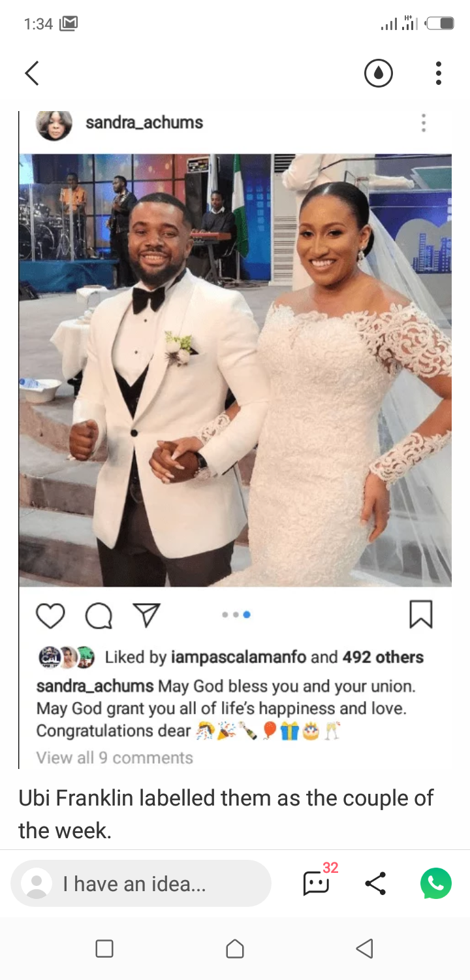
Task: Click the sandra_achums username header
Action: click(144, 122)
